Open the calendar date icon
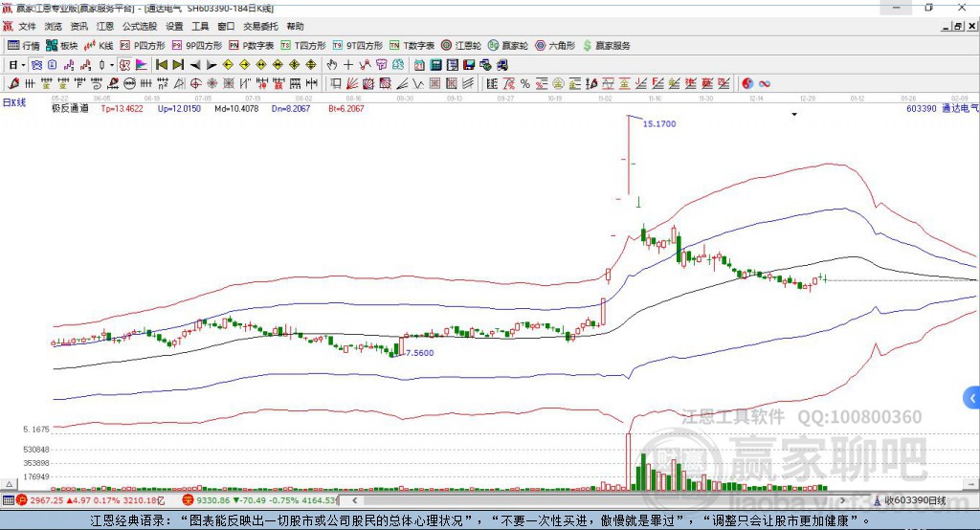 click(419, 65)
